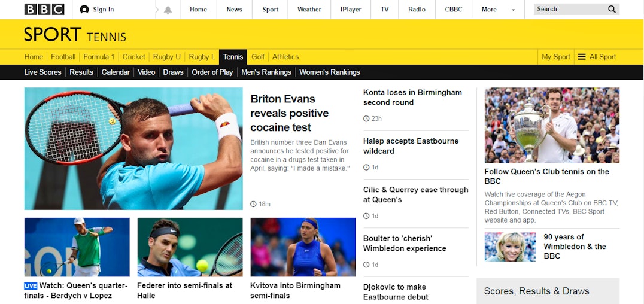Expand the More dropdown arrow
Image resolution: width=644 pixels, height=304 pixels.
click(x=513, y=10)
